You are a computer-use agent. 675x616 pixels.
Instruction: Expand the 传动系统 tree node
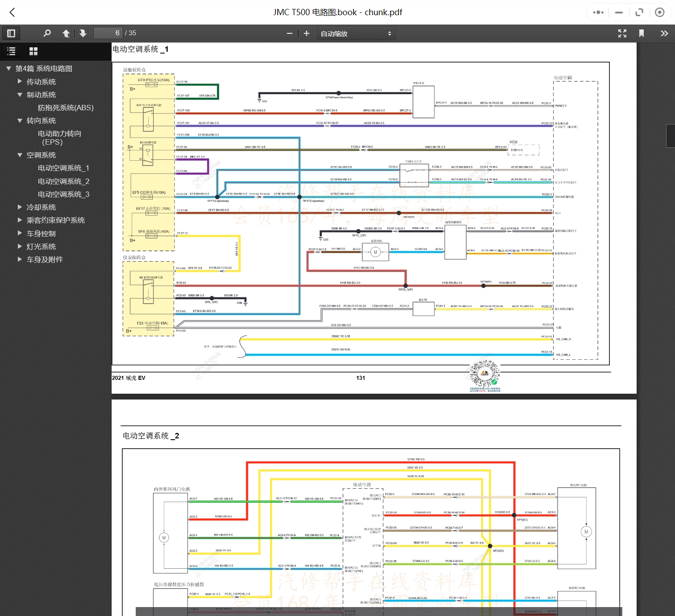pos(20,82)
